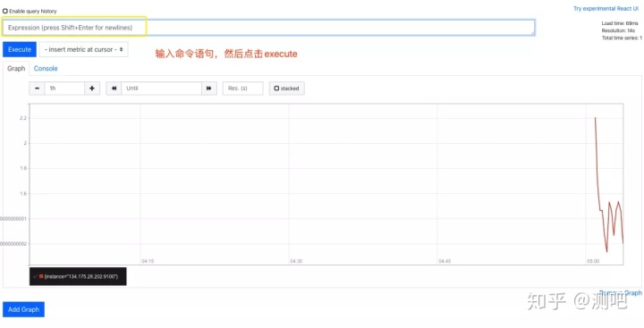The height and width of the screenshot is (328, 644).
Task: Click the 05:00 time axis label
Action: (593, 261)
